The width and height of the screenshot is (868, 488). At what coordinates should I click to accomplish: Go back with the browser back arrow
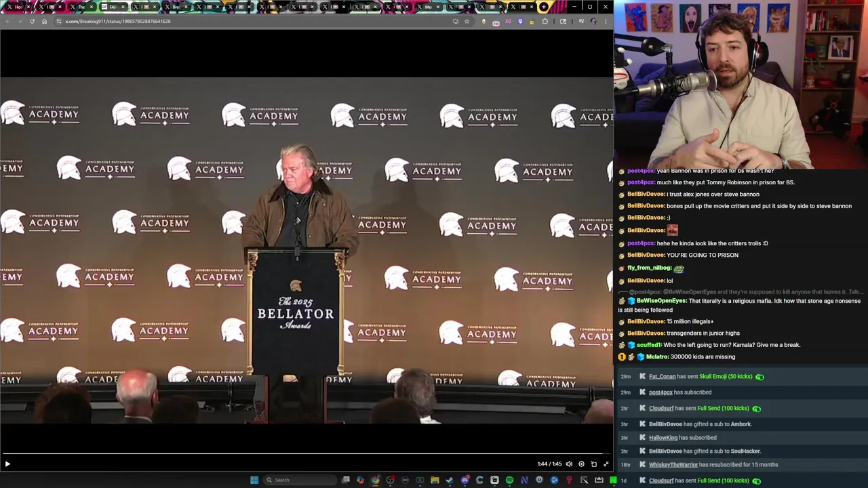click(8, 21)
